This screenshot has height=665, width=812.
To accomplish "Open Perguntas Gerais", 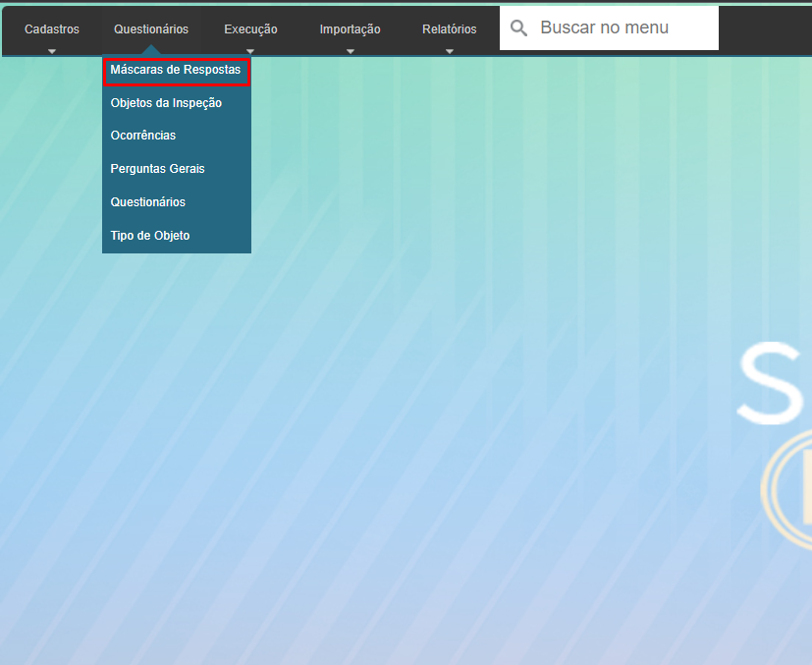I will (x=158, y=169).
